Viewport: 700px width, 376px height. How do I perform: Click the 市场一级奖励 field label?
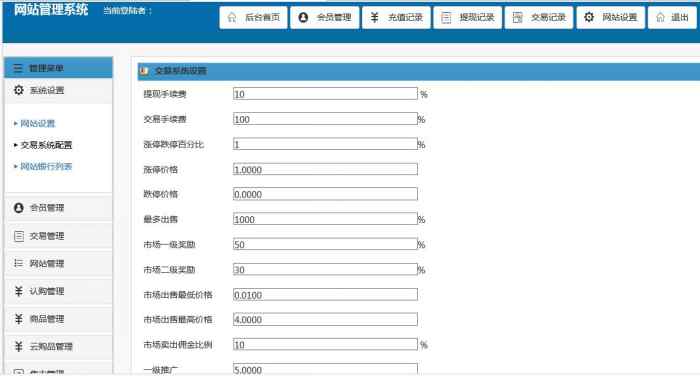169,244
